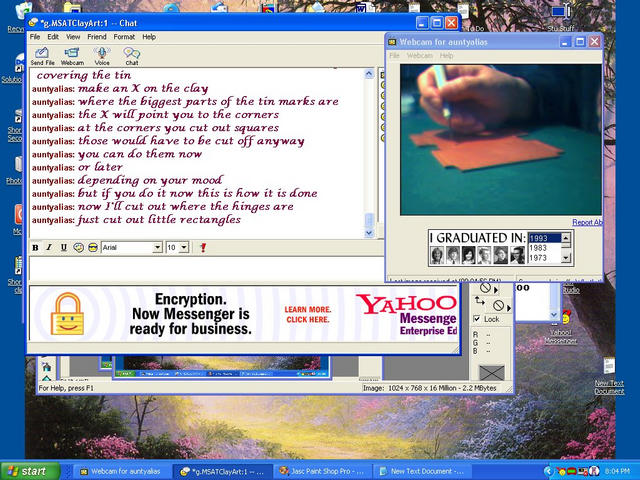Open the New Text Document desktop icon
The height and width of the screenshot is (480, 640).
609,376
